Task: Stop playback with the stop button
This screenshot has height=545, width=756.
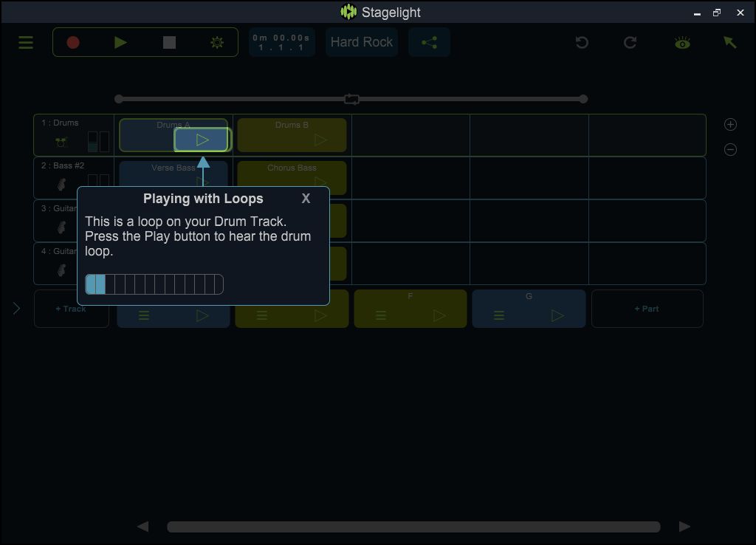Action: 168,42
